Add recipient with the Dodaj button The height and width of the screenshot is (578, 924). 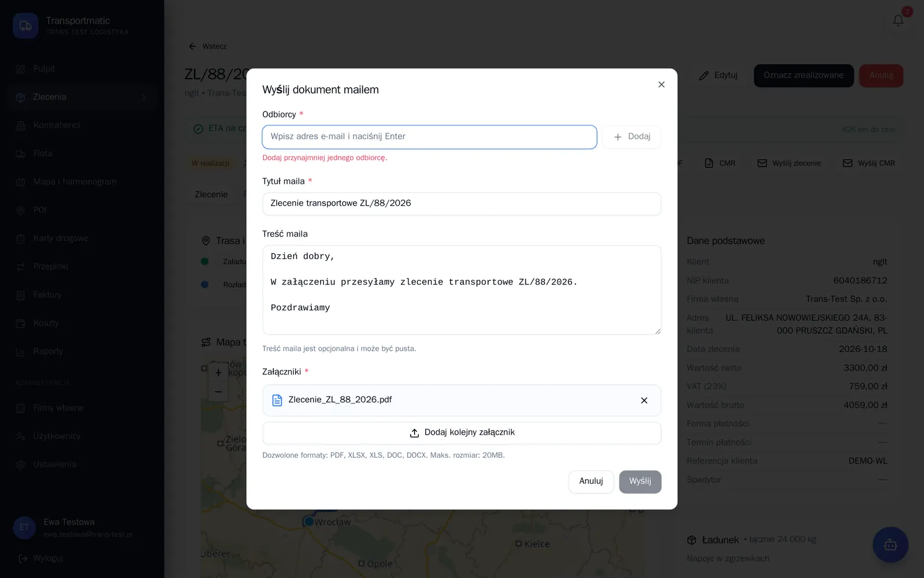632,137
